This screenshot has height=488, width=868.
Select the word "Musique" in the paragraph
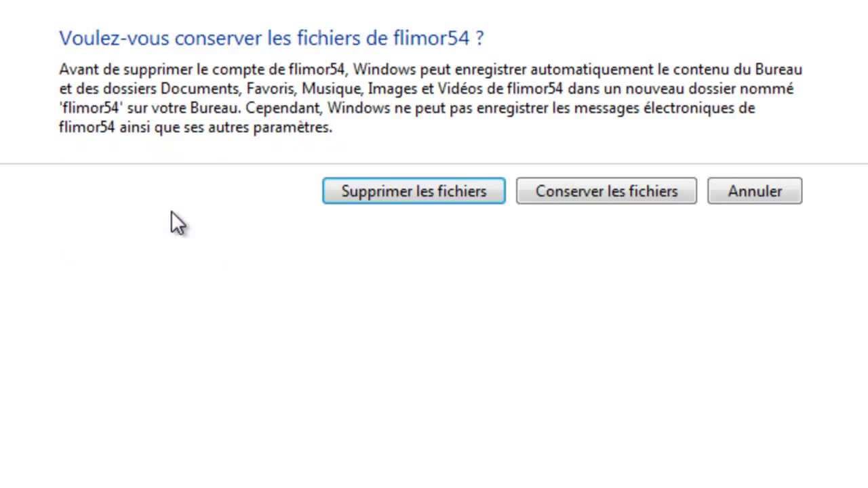[331, 89]
